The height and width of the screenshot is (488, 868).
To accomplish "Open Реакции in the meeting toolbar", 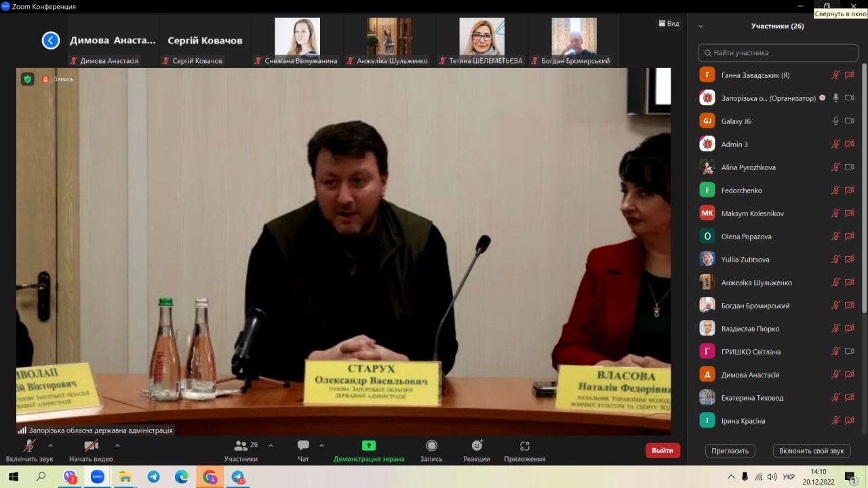I will tap(477, 451).
